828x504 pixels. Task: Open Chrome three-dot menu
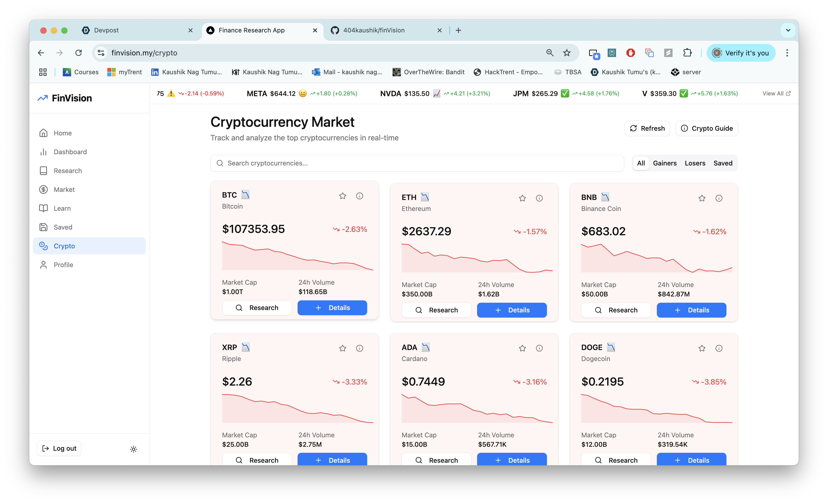tap(787, 53)
